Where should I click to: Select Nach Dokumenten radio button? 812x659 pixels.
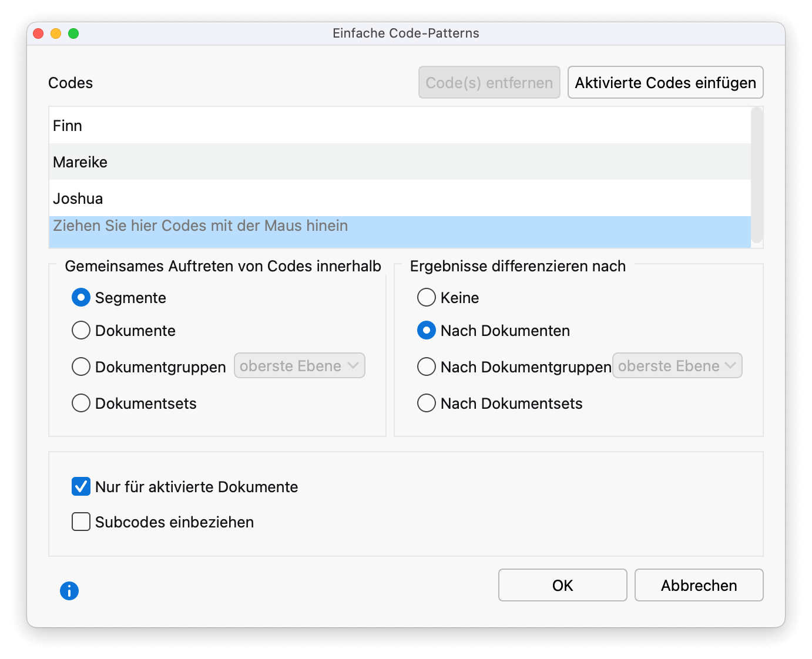pos(427,331)
